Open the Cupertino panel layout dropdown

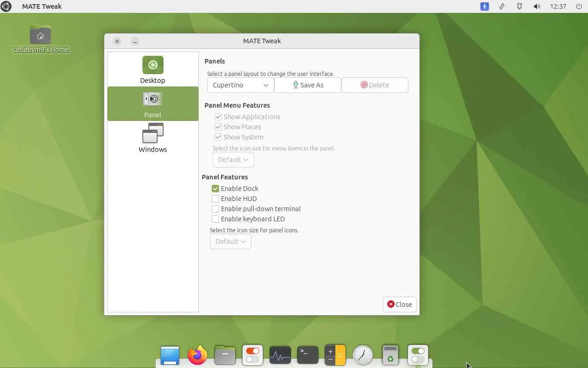(x=240, y=85)
